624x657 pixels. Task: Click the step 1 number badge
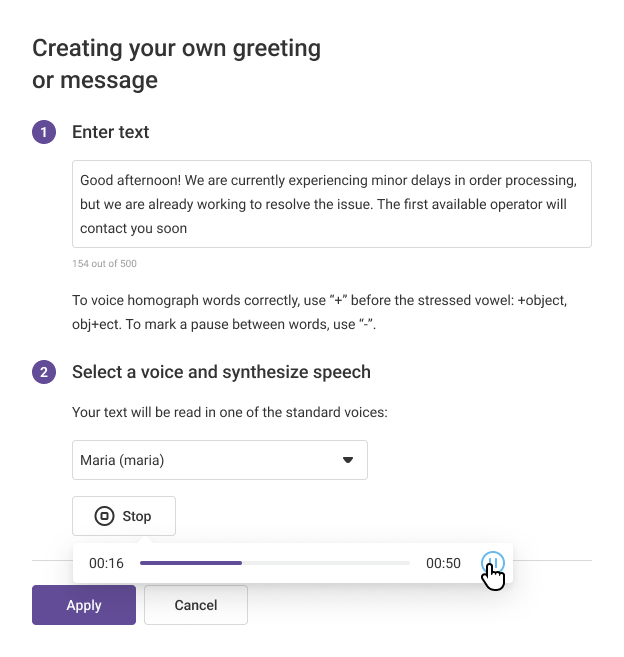[44, 132]
